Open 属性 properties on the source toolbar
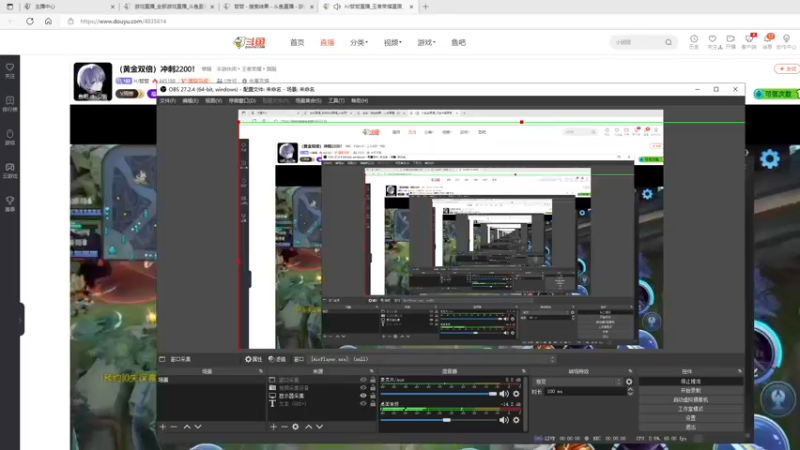800x450 pixels. tap(254, 359)
